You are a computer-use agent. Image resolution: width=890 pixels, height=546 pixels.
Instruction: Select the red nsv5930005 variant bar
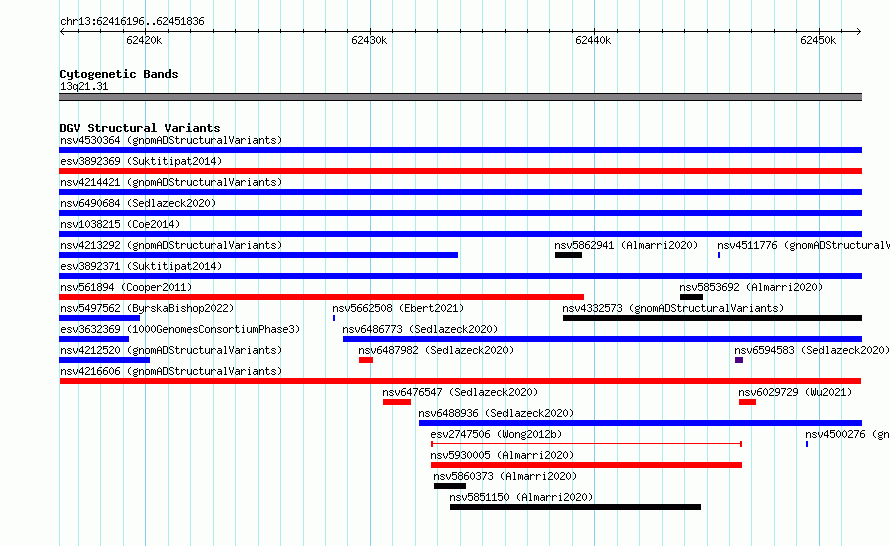(x=586, y=465)
